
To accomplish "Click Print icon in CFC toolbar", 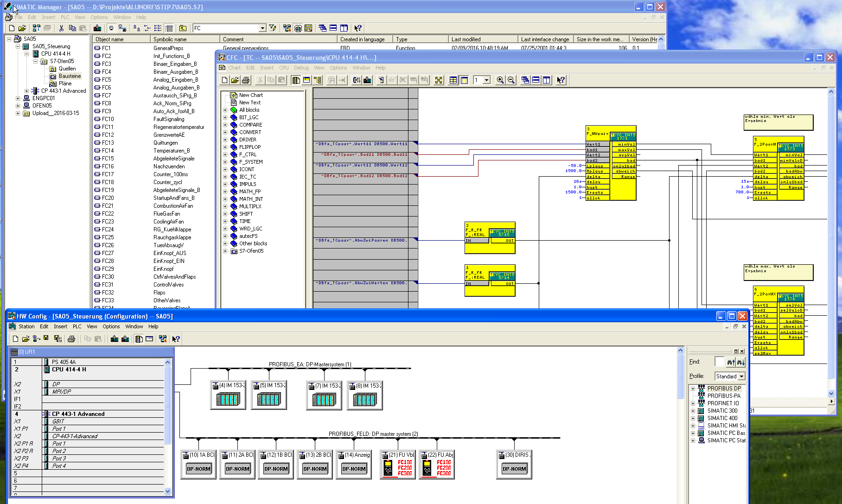I will [x=246, y=80].
